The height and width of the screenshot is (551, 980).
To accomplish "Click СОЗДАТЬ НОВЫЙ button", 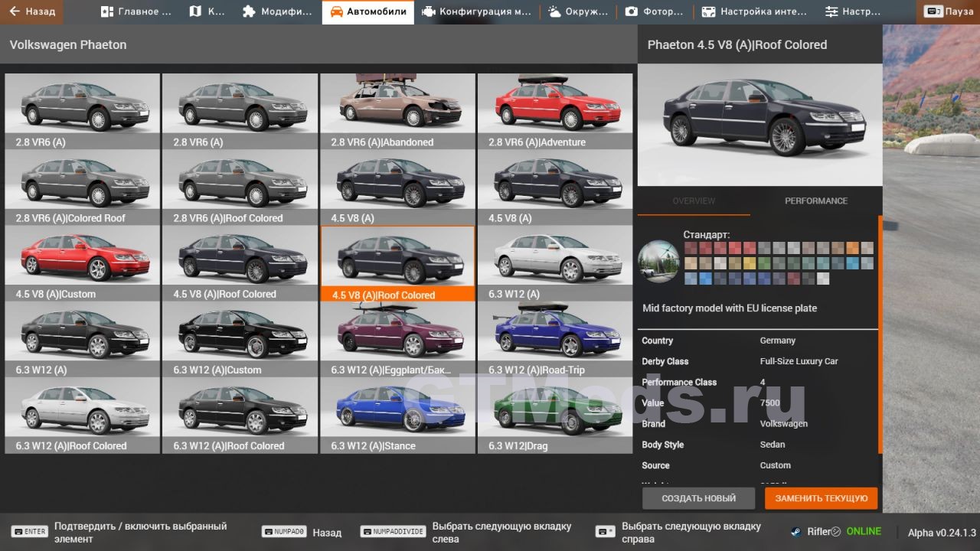I will click(699, 498).
